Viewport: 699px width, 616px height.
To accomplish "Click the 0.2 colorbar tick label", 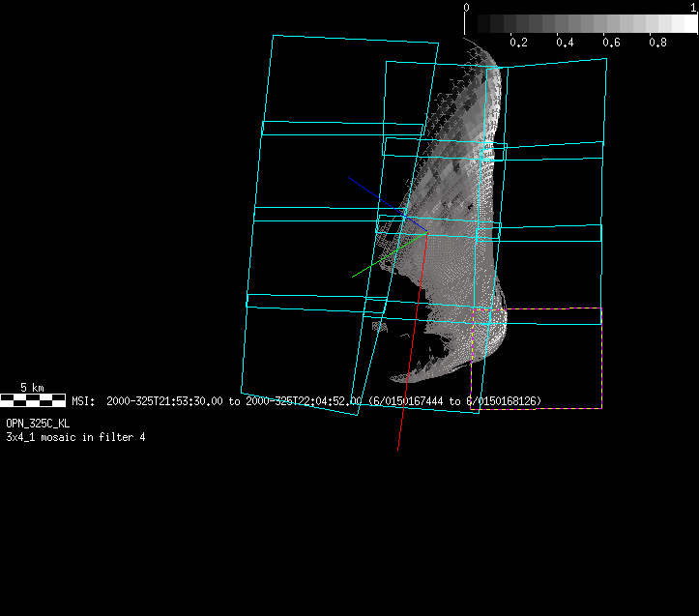I will click(x=518, y=43).
